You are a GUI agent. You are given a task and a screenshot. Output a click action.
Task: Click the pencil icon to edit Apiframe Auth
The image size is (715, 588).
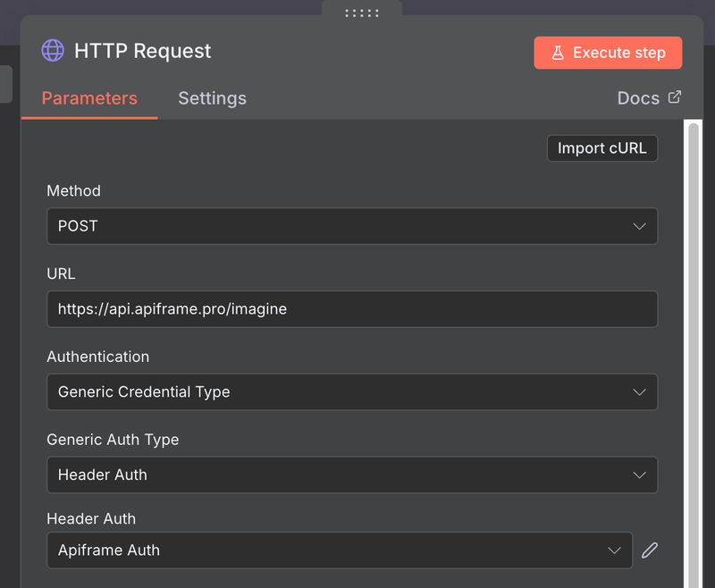click(650, 550)
